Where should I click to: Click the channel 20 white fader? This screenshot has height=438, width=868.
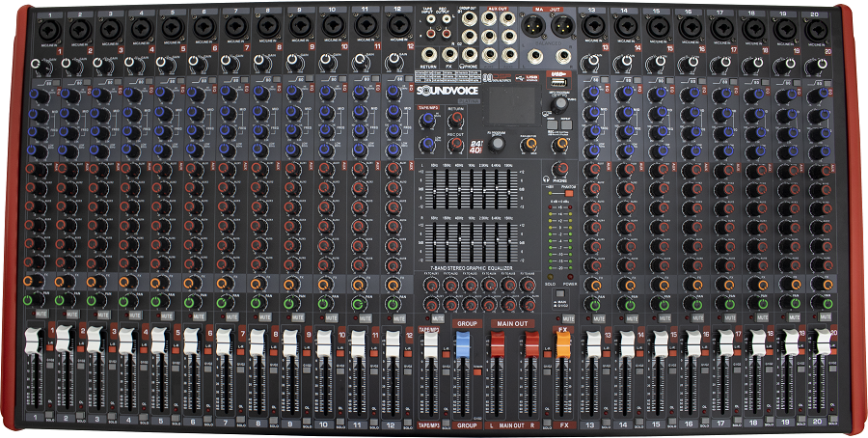click(x=823, y=342)
